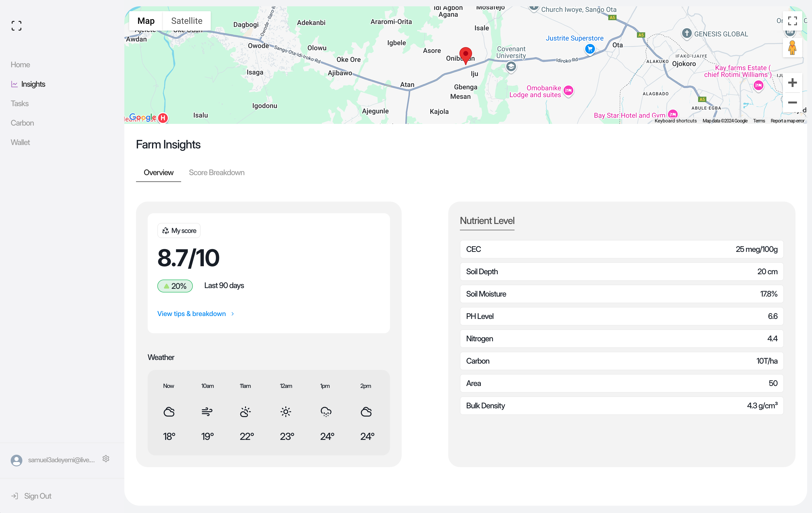Zoom in the map with plus button
This screenshot has width=812, height=513.
[x=792, y=83]
